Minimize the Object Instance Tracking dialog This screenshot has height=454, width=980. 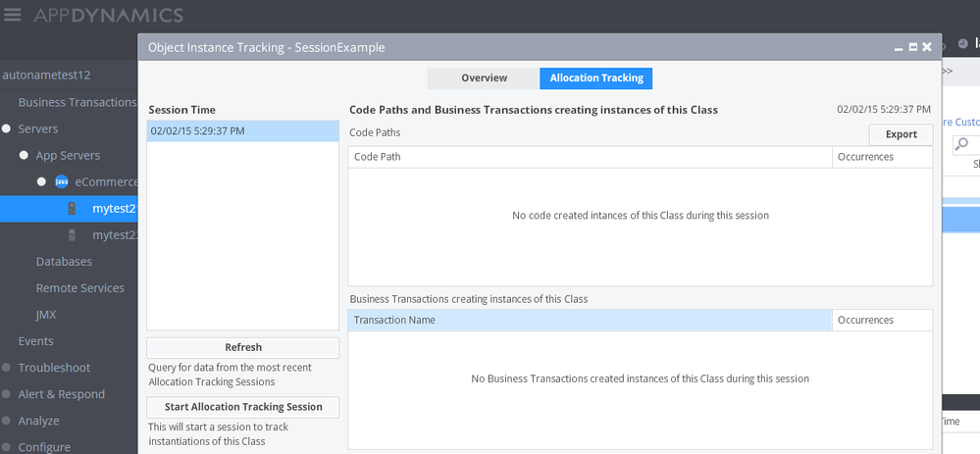899,47
